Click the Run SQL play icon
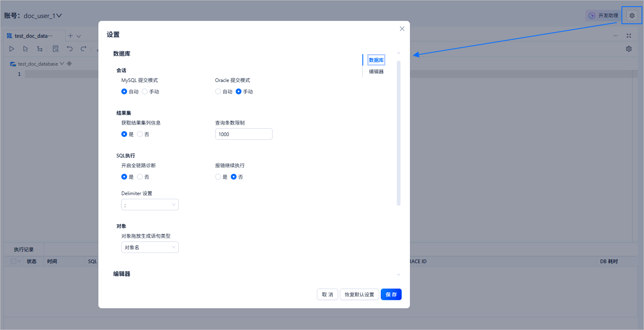 point(11,49)
